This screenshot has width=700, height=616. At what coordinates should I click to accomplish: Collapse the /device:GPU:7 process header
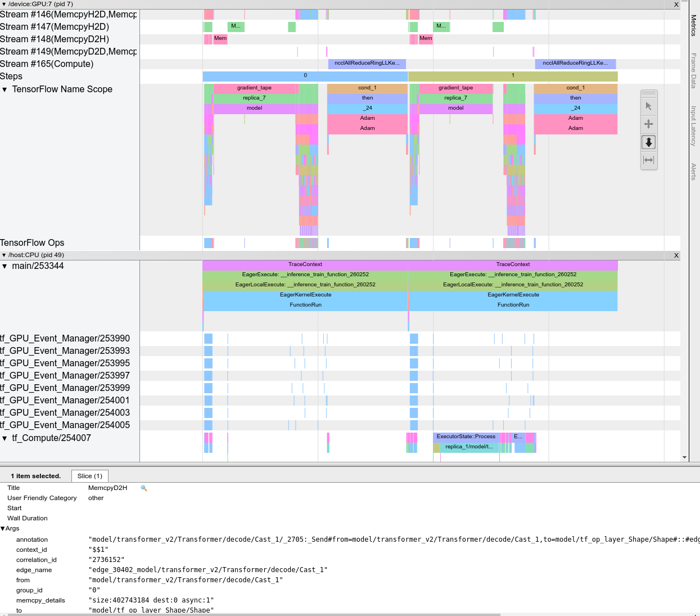pos(4,5)
